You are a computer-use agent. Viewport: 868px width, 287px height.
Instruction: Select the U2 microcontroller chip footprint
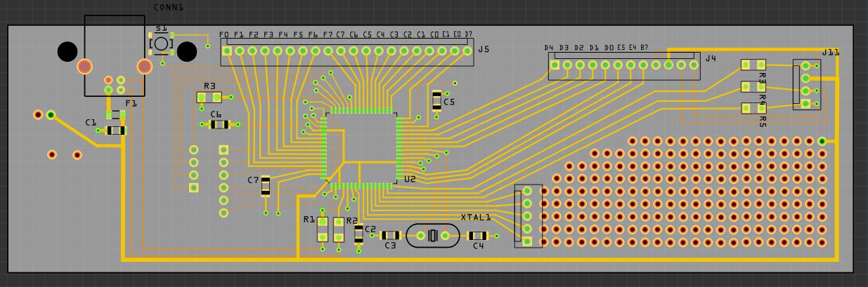pos(361,148)
